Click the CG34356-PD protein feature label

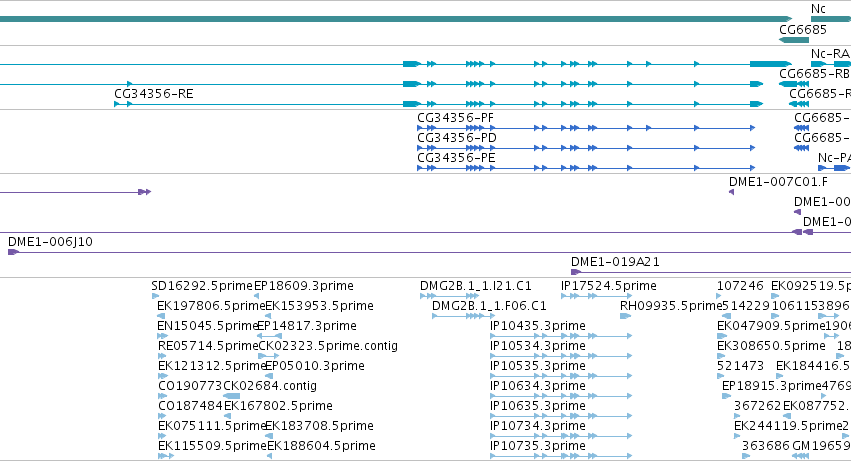pyautogui.click(x=456, y=138)
